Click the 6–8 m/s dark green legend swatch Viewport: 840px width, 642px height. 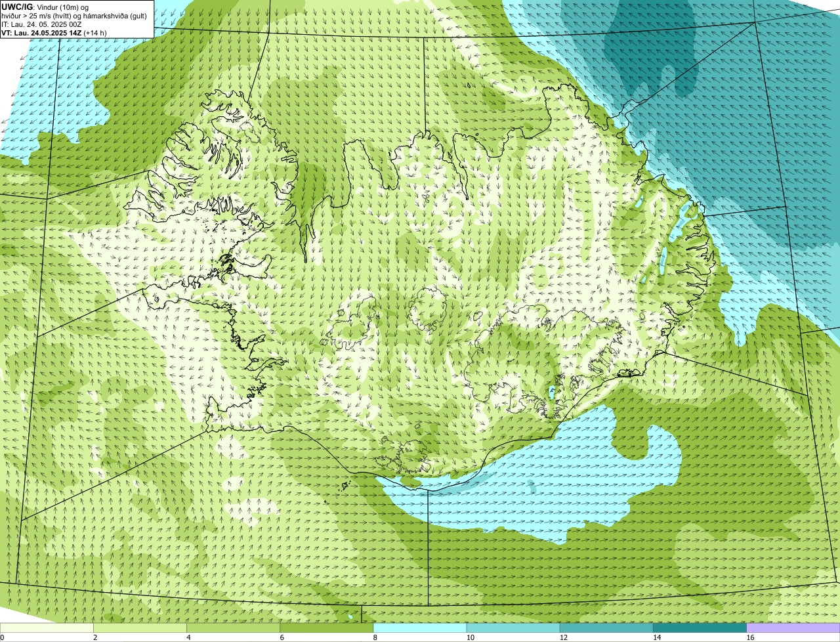tap(327, 628)
